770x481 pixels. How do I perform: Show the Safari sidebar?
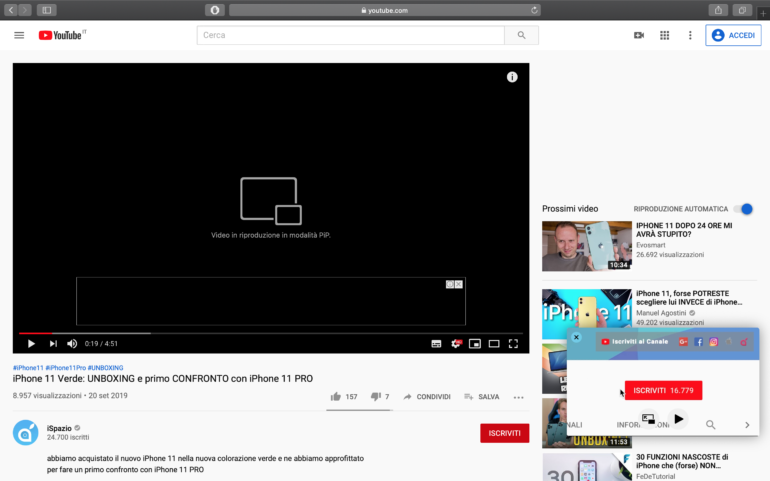click(x=47, y=10)
